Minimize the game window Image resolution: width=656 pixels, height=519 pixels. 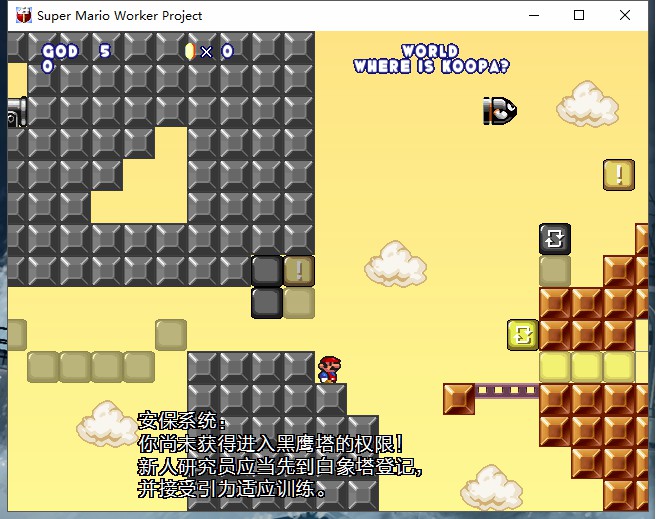point(534,15)
